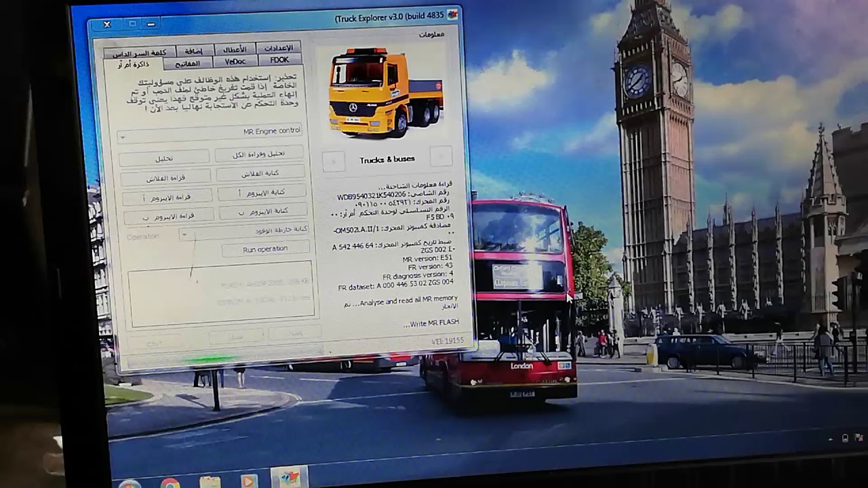868x488 pixels.
Task: Select the كلمة السر password tab
Action: (139, 52)
